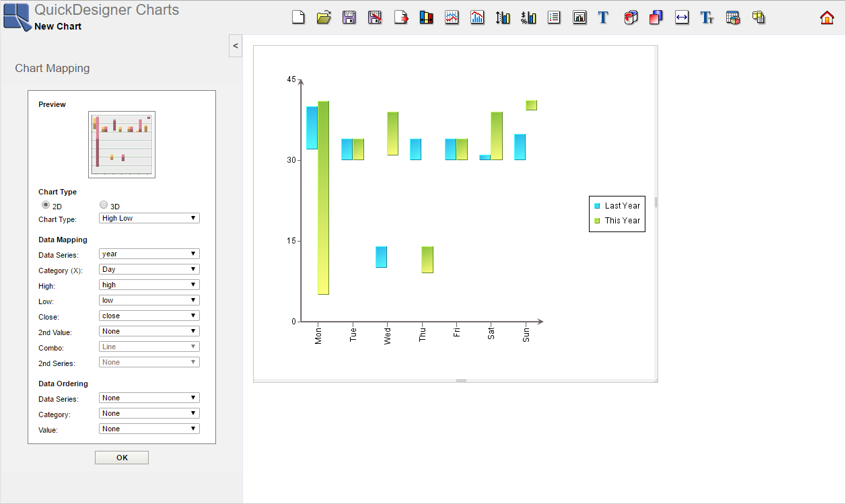Open the 2nd Value dropdown
The height and width of the screenshot is (504, 846).
[149, 332]
